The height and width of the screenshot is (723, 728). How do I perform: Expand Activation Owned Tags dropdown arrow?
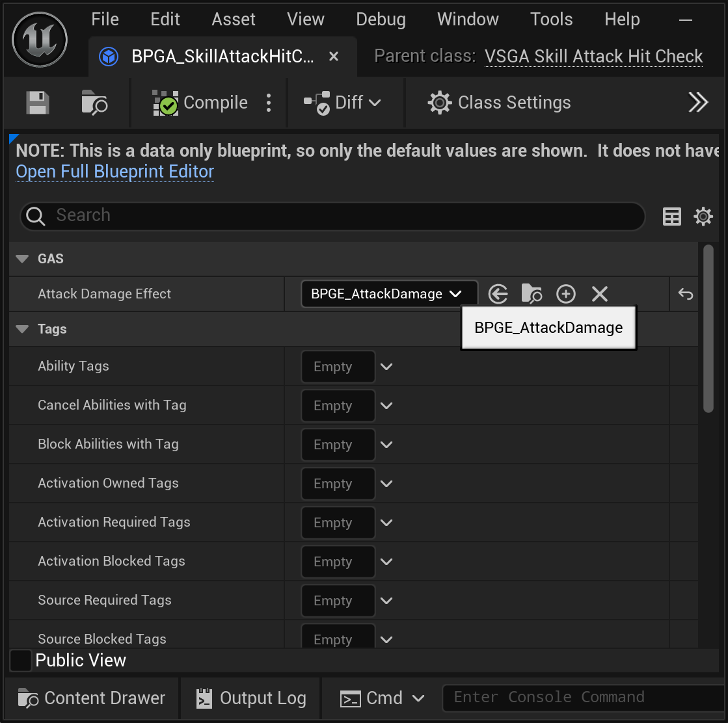tap(386, 484)
